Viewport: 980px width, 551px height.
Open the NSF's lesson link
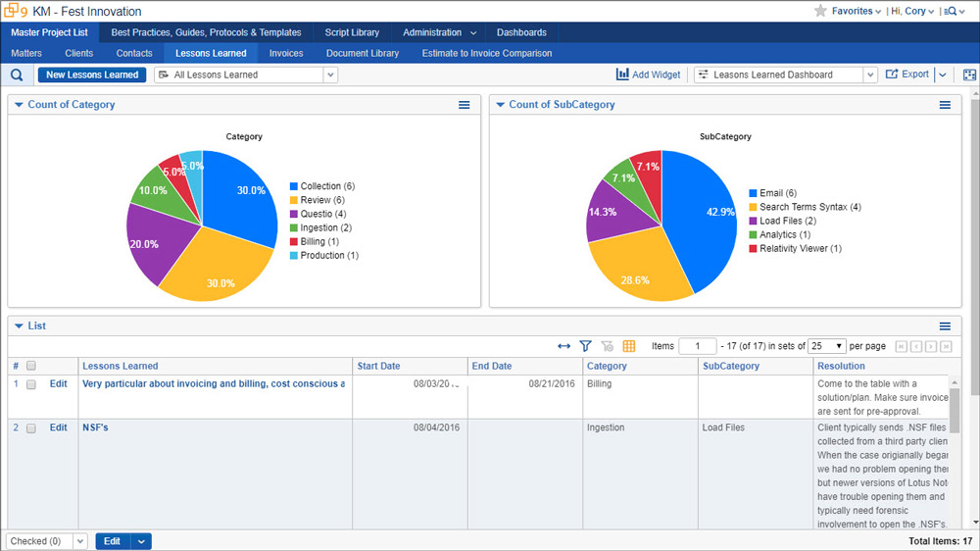pos(95,427)
